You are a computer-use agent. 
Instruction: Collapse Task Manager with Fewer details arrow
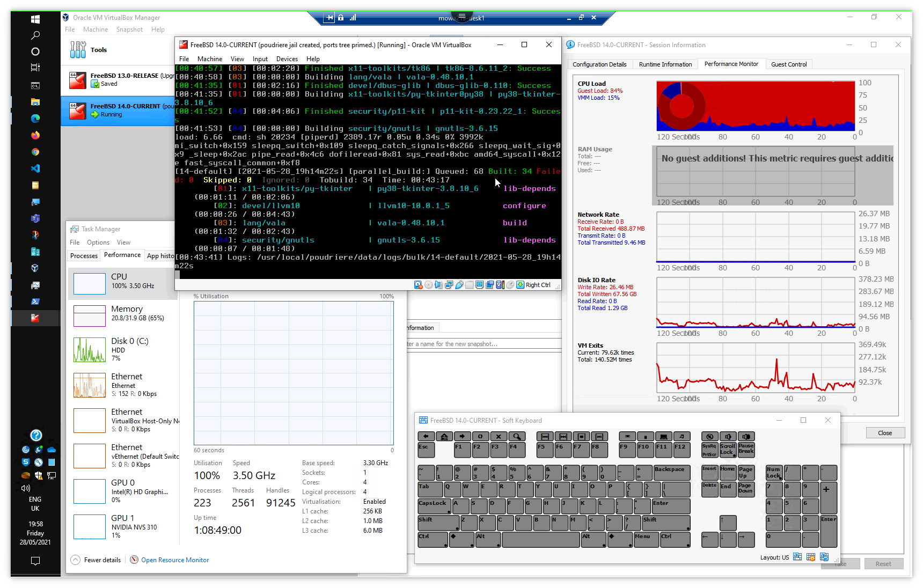[x=76, y=560]
